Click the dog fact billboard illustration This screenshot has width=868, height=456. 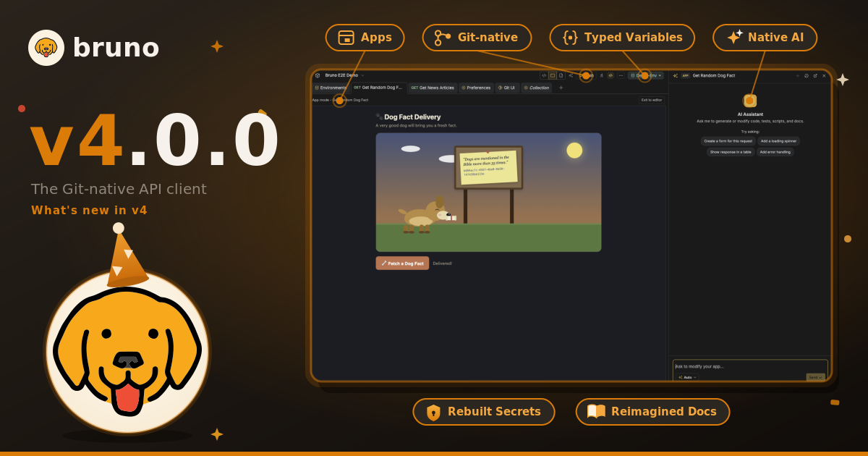[488, 168]
